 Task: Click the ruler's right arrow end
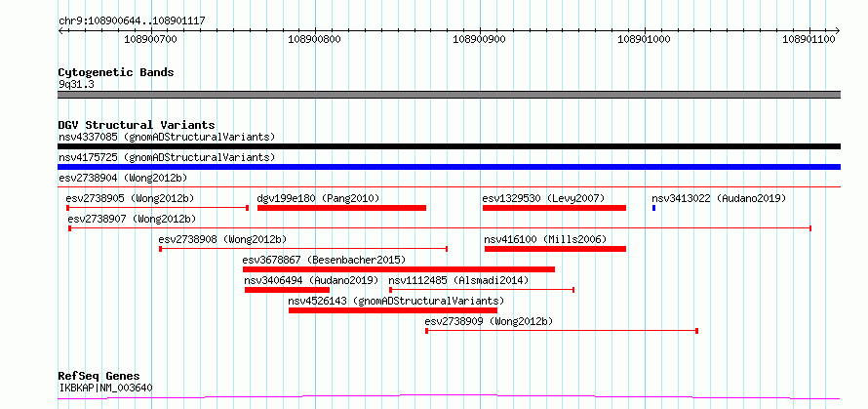[x=837, y=30]
